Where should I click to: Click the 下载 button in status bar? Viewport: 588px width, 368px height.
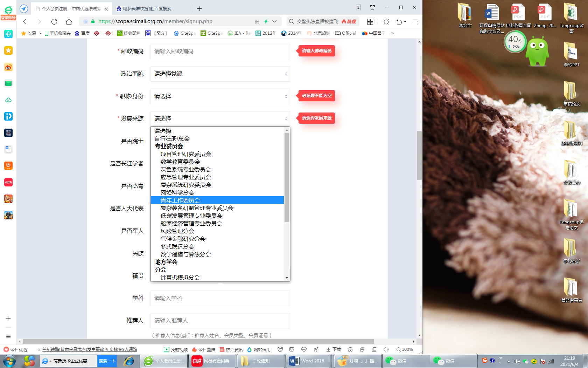click(334, 349)
